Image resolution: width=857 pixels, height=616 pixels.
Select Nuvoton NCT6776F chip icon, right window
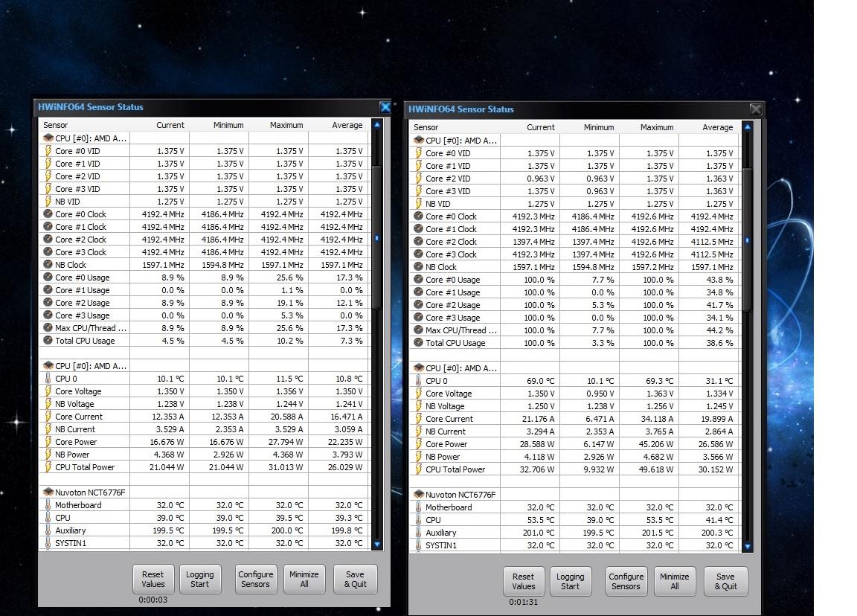[x=419, y=494]
